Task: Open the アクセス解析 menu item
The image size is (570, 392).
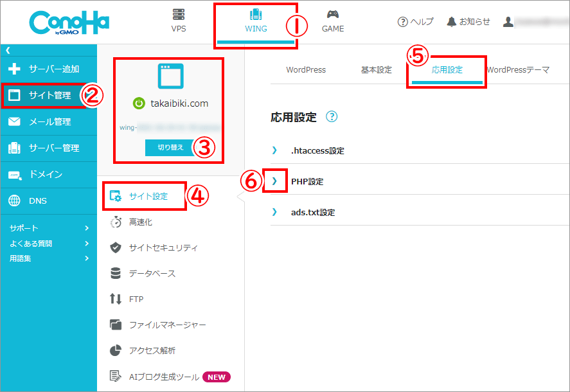Action: pos(152,350)
